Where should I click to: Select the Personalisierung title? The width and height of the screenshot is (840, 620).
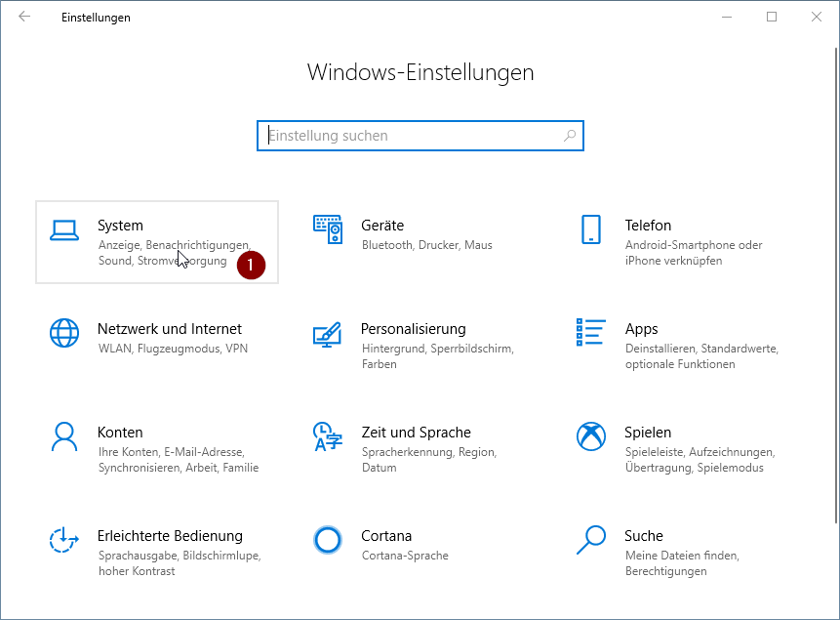(413, 329)
